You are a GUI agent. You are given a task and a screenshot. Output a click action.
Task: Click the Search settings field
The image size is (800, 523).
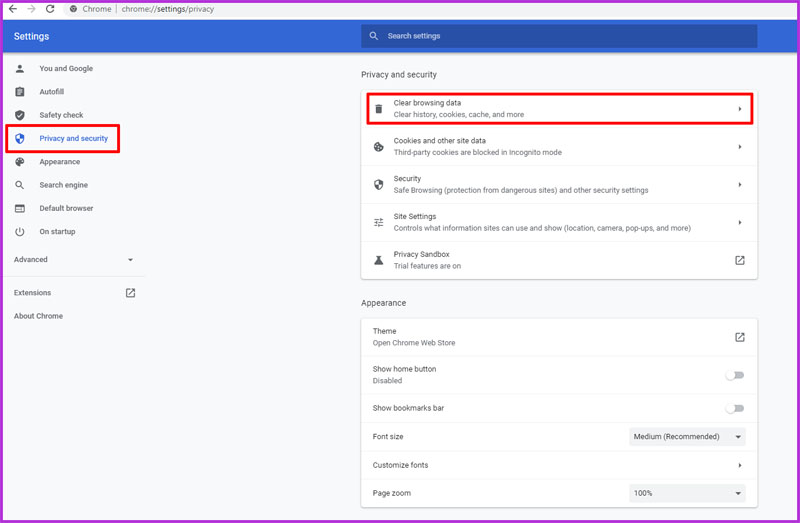(x=560, y=36)
